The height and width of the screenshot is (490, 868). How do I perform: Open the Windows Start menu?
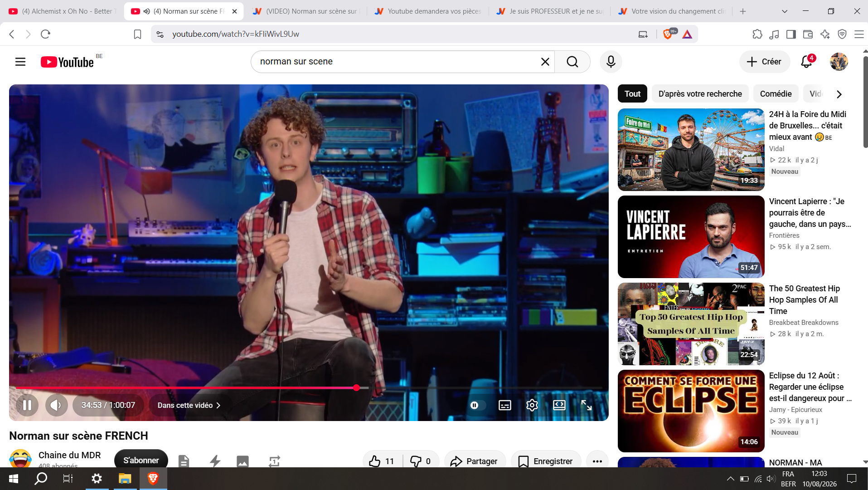point(14,479)
